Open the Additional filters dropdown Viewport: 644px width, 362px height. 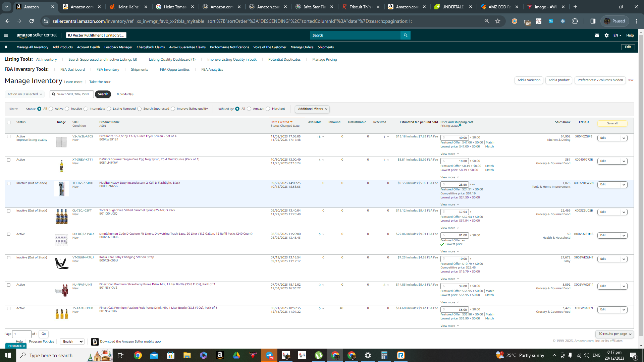312,109
